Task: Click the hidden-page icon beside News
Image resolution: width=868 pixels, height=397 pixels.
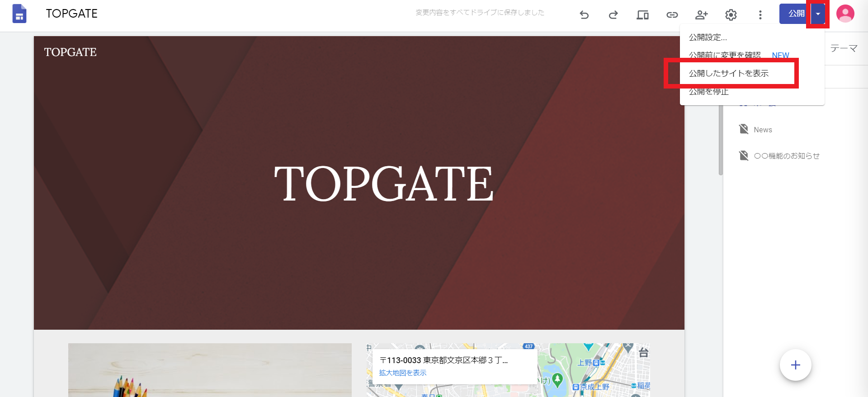Action: point(744,129)
